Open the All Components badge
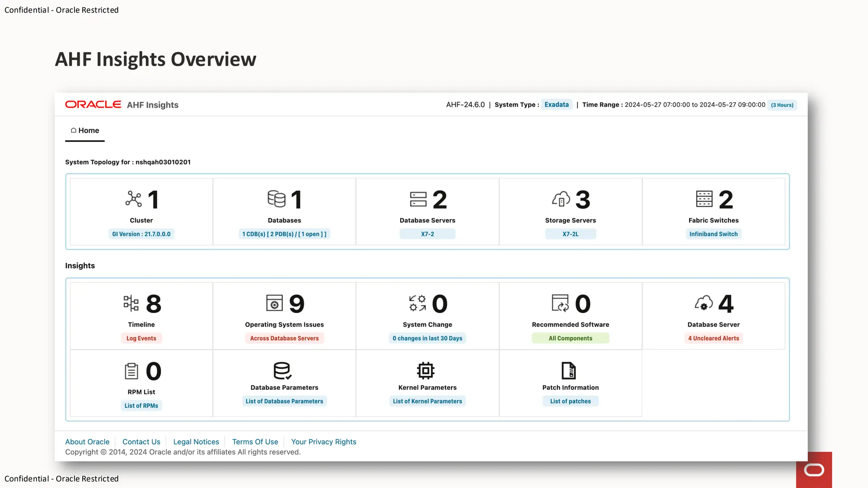The width and height of the screenshot is (868, 488). (x=570, y=338)
